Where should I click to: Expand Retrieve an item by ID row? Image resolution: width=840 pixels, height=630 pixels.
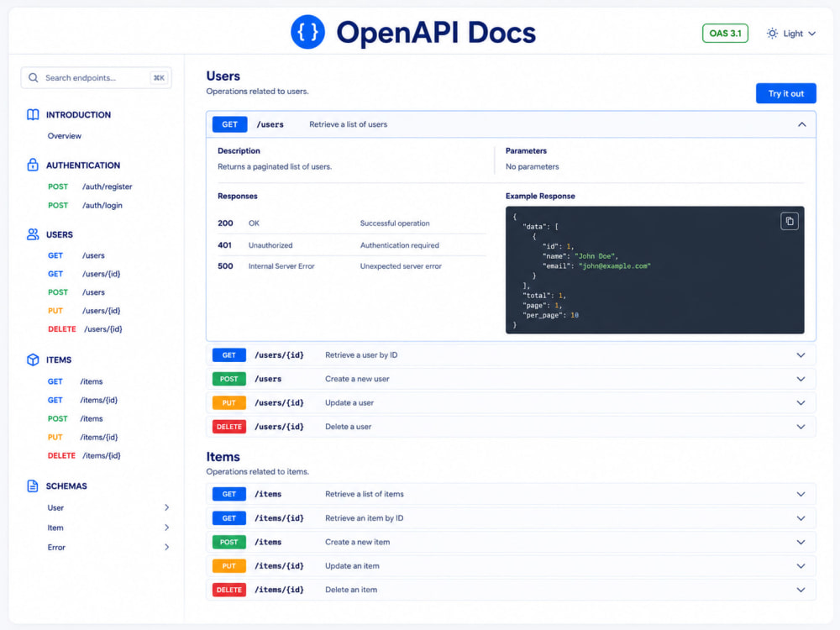click(511, 518)
